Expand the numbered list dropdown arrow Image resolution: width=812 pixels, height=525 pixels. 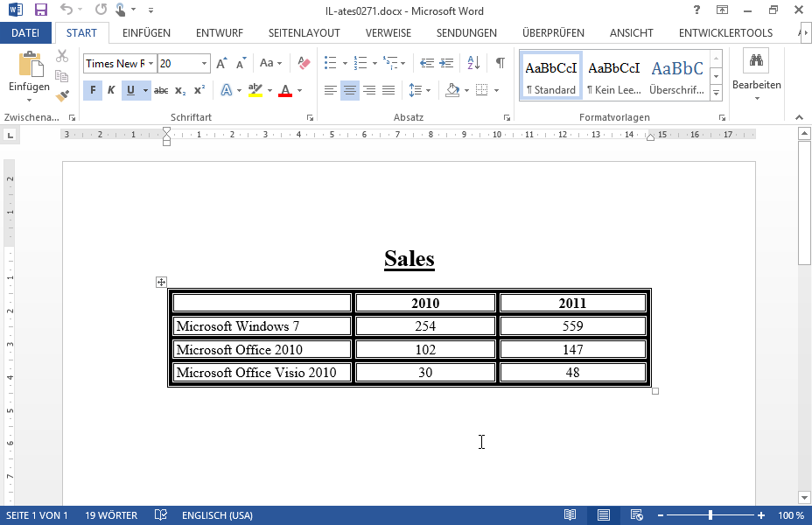(x=374, y=64)
